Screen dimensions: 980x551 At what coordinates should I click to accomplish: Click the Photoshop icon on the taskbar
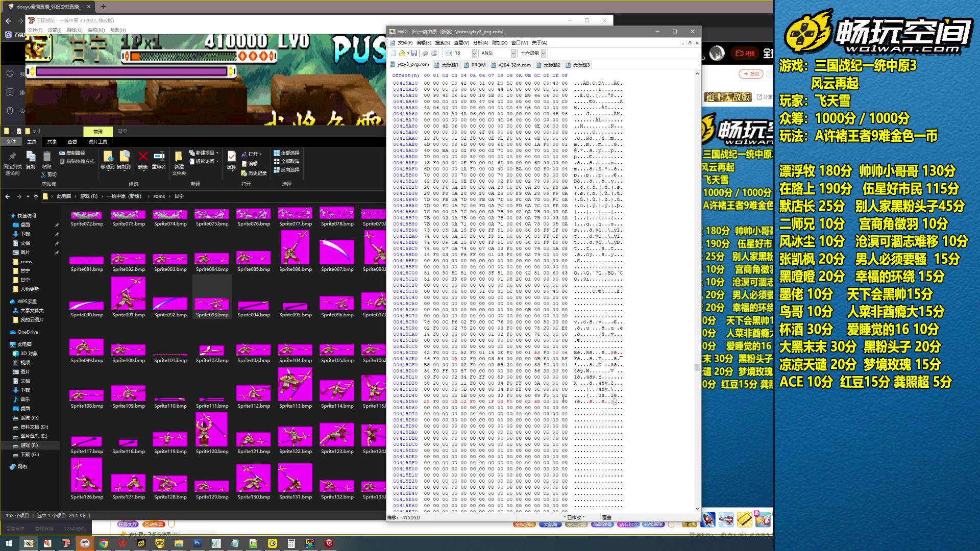(197, 543)
